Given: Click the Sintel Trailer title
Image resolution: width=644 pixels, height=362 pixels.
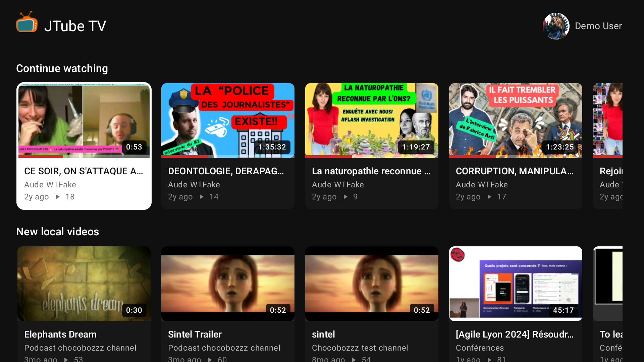Looking at the screenshot, I should click(195, 334).
